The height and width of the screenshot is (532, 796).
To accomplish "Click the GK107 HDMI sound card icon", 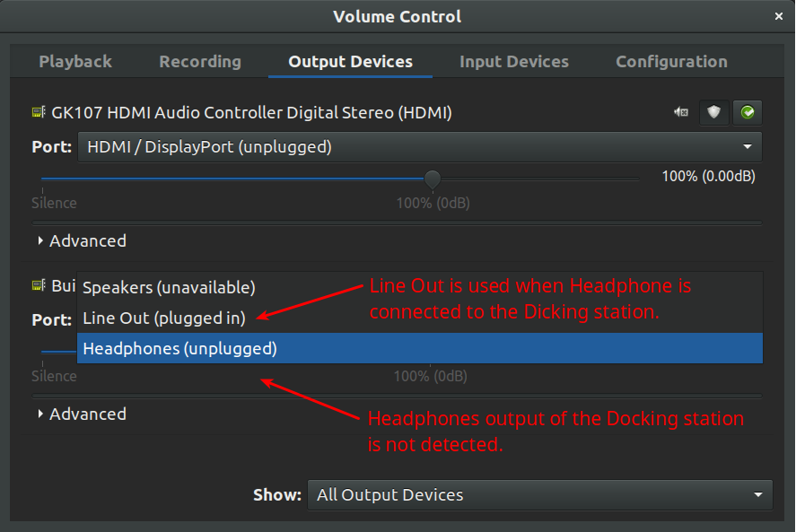I will (39, 113).
